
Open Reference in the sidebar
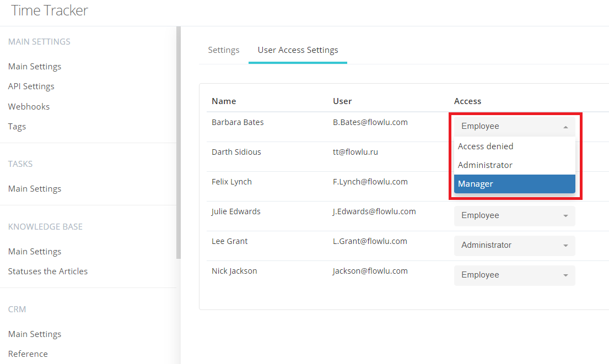[x=28, y=354]
